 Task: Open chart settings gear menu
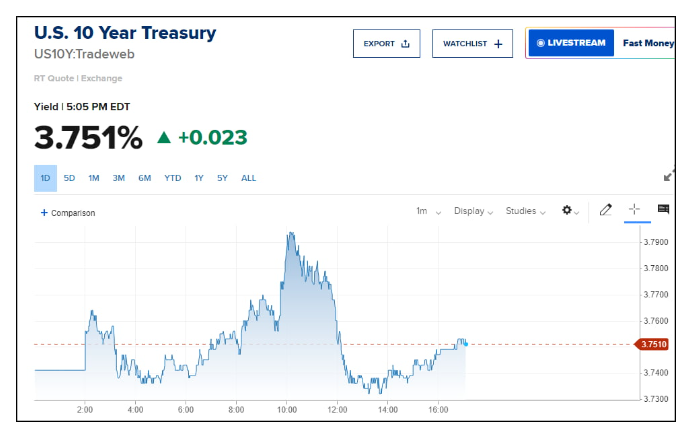570,210
